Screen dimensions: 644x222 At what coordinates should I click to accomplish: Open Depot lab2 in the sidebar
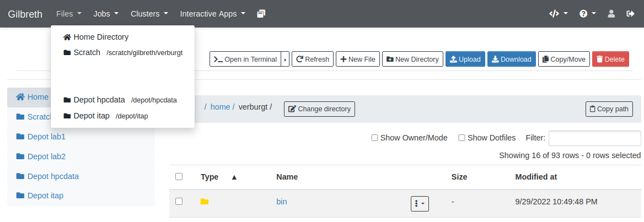click(46, 156)
